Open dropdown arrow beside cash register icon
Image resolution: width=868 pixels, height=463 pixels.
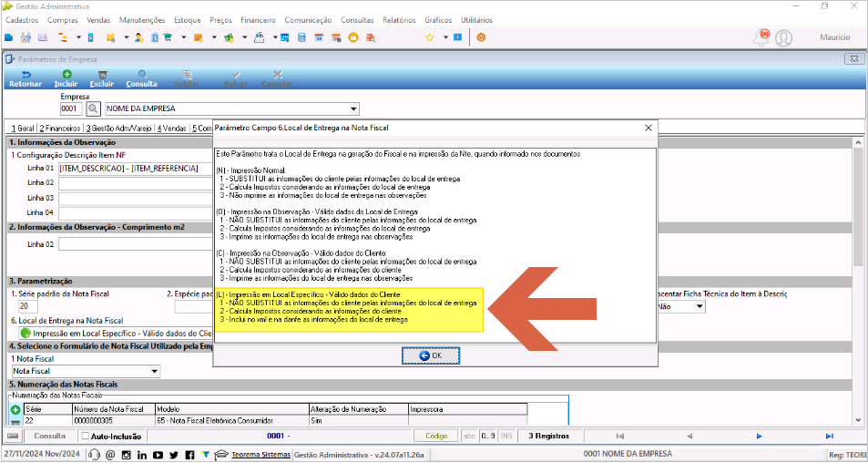click(275, 37)
